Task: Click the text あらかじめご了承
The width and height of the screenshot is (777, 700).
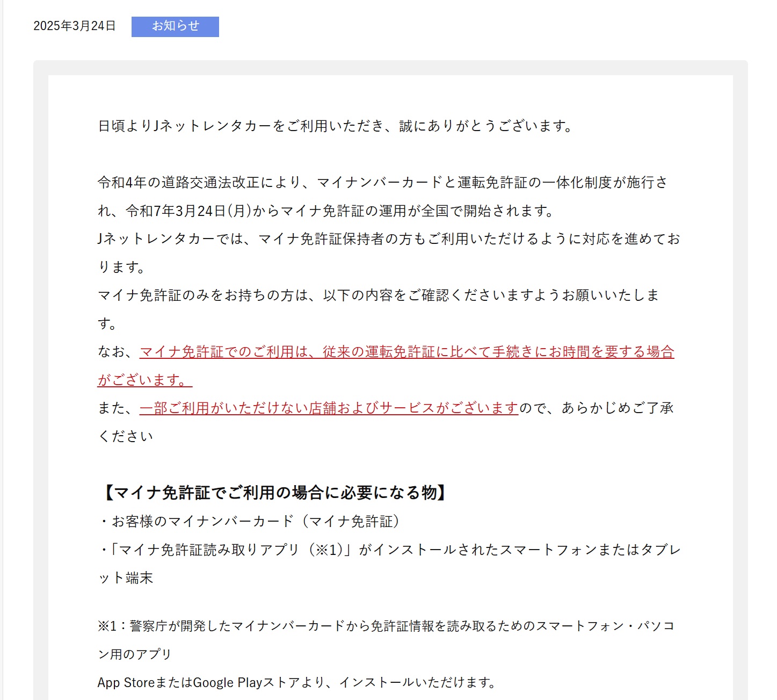Action: pos(618,408)
